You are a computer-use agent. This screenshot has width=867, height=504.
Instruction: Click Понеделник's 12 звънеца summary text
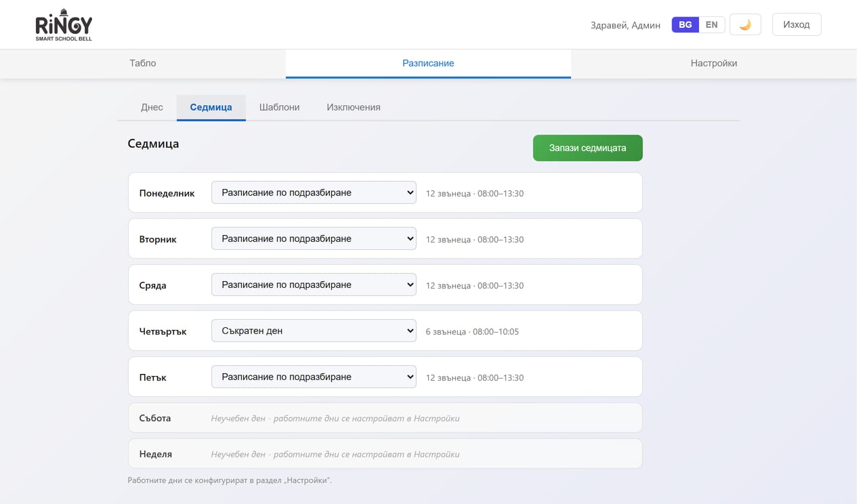(x=475, y=193)
